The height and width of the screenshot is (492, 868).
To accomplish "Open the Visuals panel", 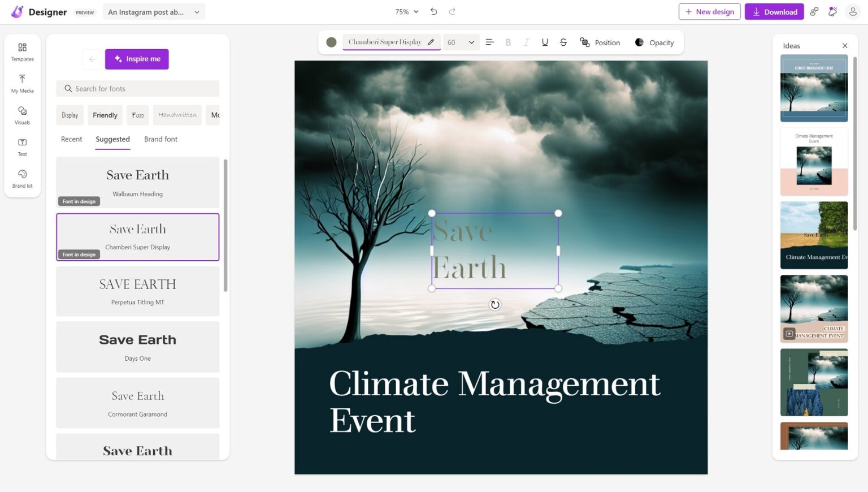I will [x=22, y=115].
